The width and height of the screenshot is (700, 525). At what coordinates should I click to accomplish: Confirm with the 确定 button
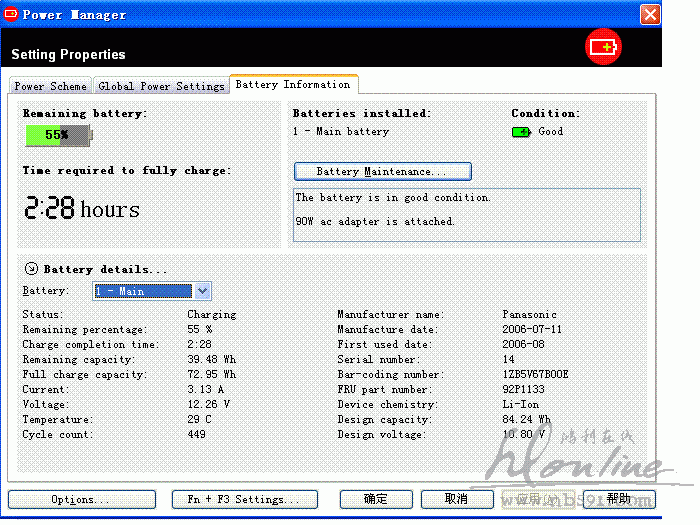[x=376, y=499]
